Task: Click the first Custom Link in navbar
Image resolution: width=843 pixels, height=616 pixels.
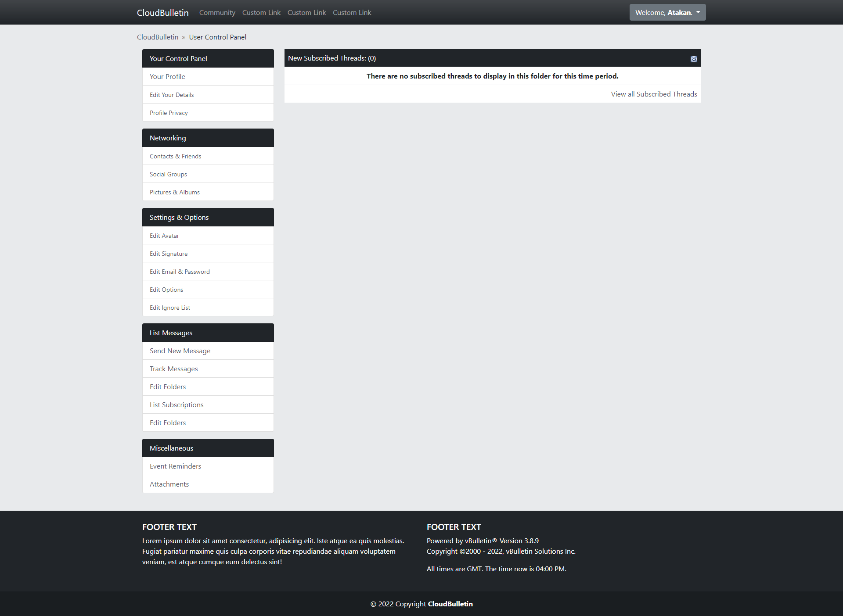Action: pos(261,13)
